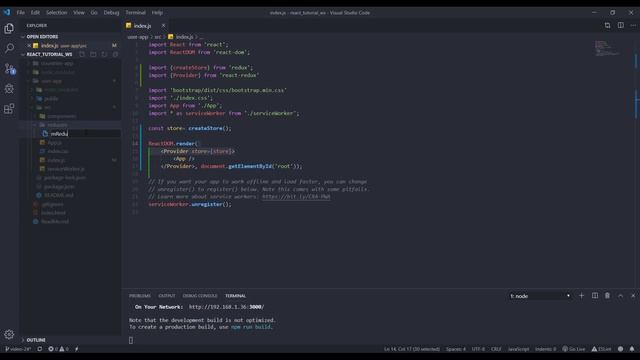Image resolution: width=640 pixels, height=360 pixels.
Task: Click Spaces: 4 indentation setting
Action: (x=456, y=349)
